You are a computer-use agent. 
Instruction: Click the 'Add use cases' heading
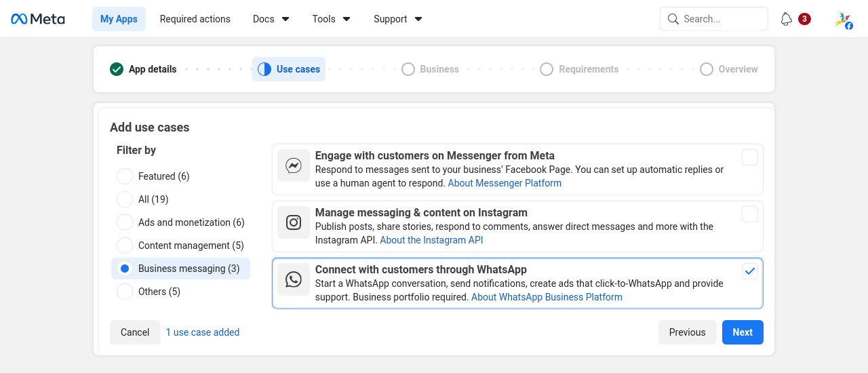(x=150, y=127)
